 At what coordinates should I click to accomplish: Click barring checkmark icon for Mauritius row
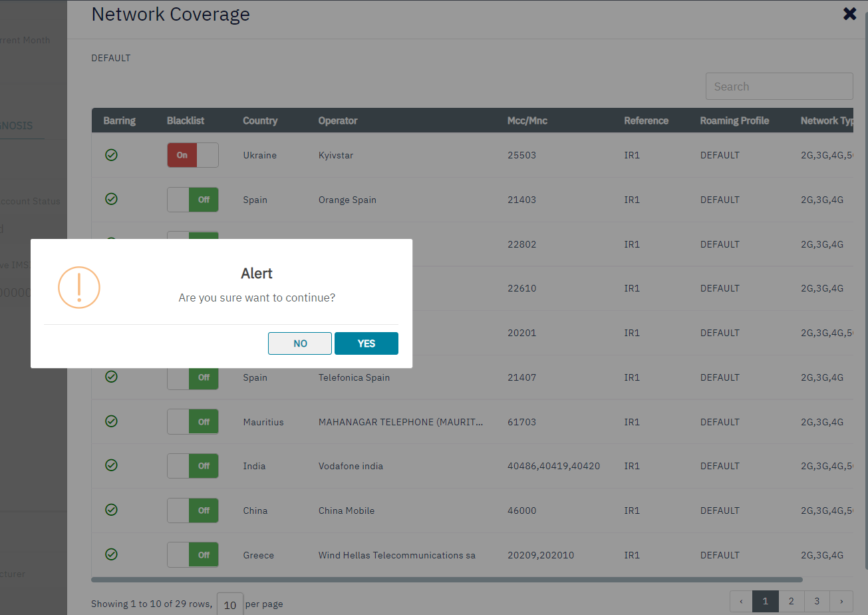coord(112,421)
